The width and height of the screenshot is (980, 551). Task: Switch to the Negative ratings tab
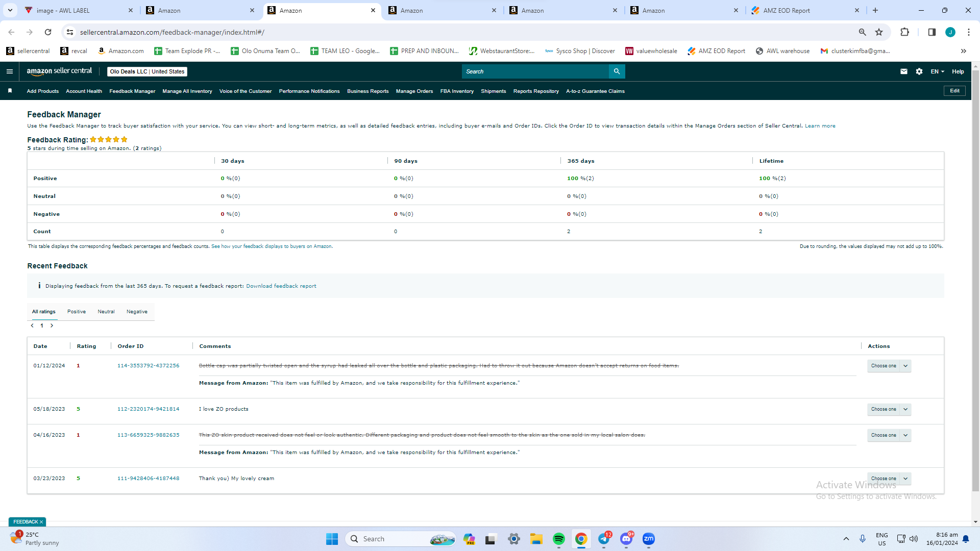pyautogui.click(x=137, y=312)
